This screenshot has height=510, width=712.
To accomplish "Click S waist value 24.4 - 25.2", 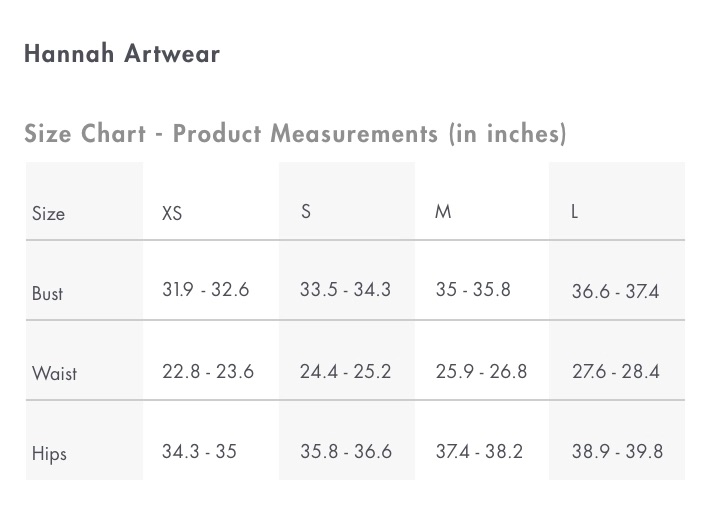I will tap(345, 371).
